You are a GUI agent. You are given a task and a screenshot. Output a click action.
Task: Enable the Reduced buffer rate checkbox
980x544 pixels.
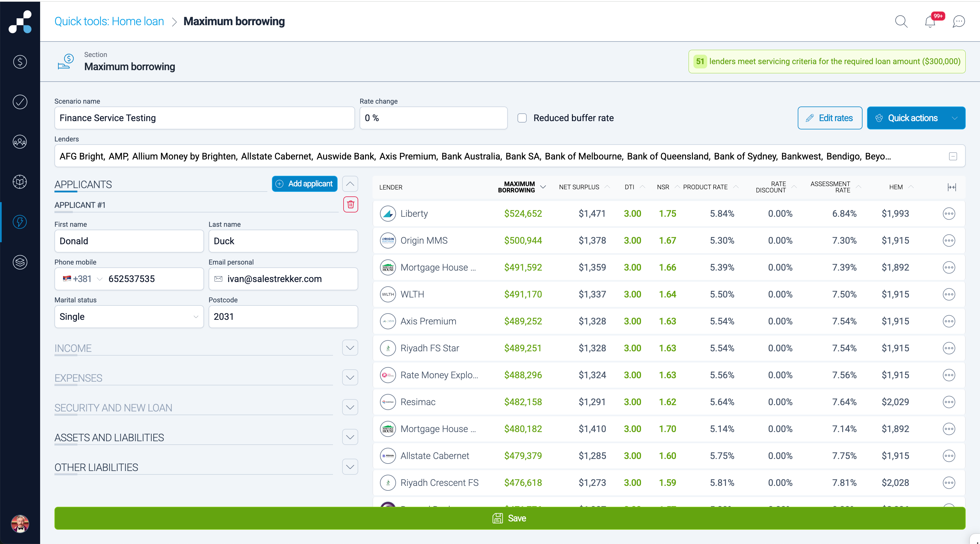click(x=522, y=118)
